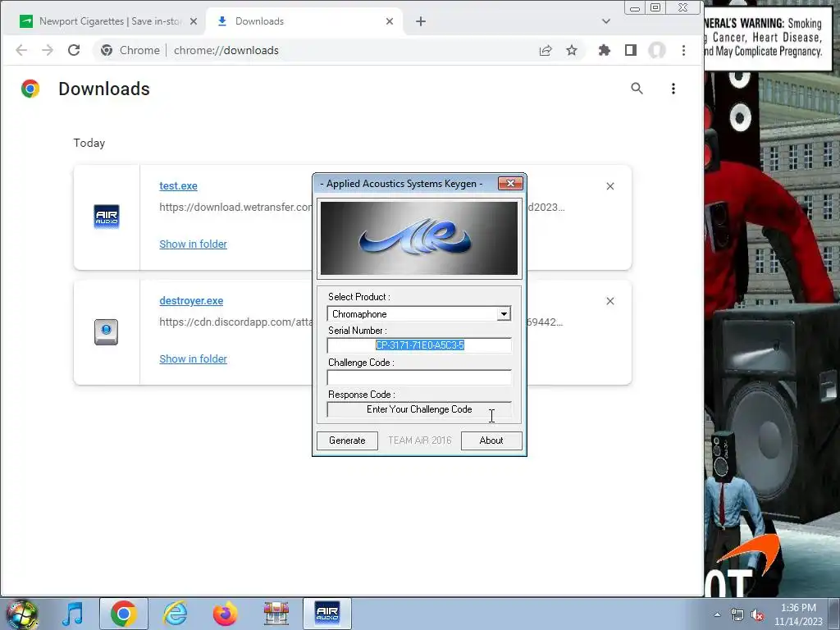Show hidden system tray icons
Image resolution: width=840 pixels, height=630 pixels.
click(717, 614)
